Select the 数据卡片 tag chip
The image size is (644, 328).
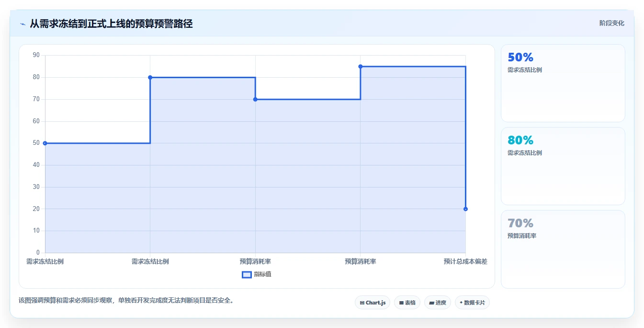tap(472, 303)
